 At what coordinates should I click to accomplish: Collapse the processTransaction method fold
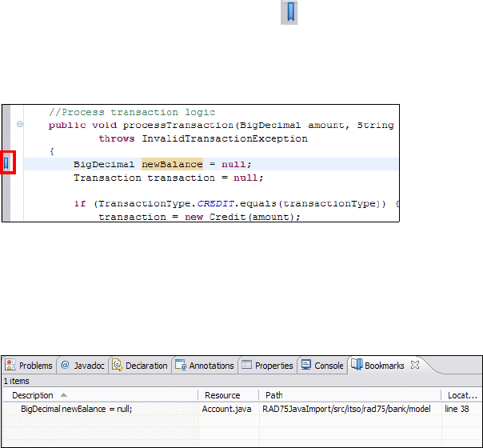(20, 124)
